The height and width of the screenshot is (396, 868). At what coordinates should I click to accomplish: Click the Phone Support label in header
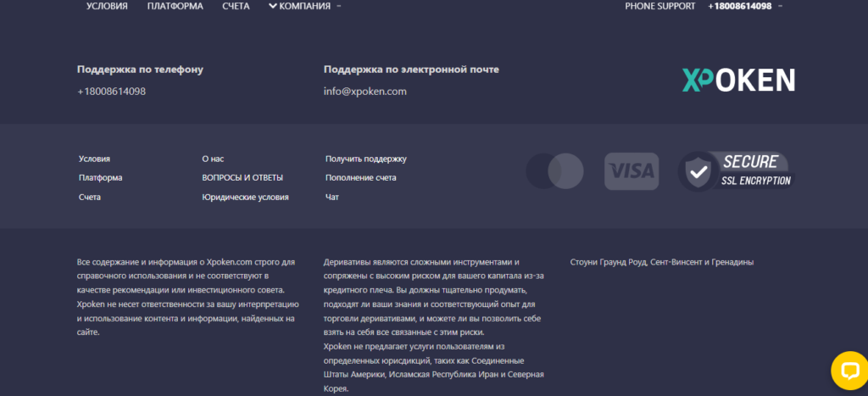tap(659, 6)
